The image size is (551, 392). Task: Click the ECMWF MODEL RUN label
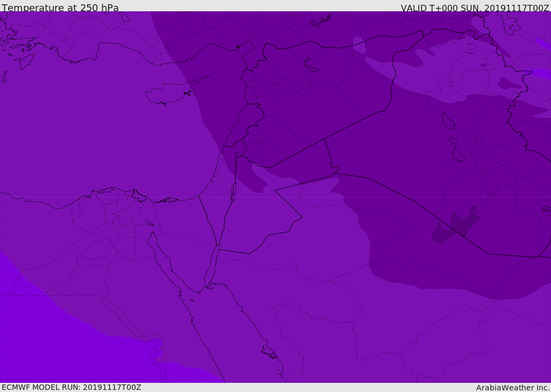(72, 387)
